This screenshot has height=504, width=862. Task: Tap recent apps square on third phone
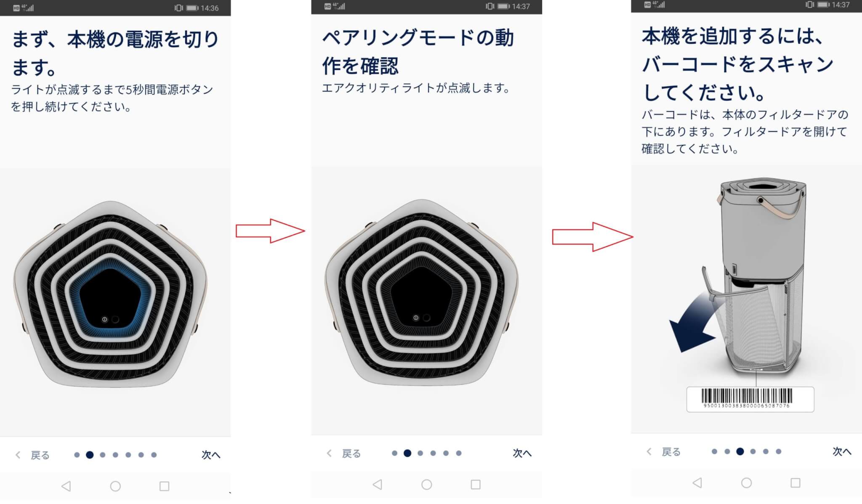(795, 483)
